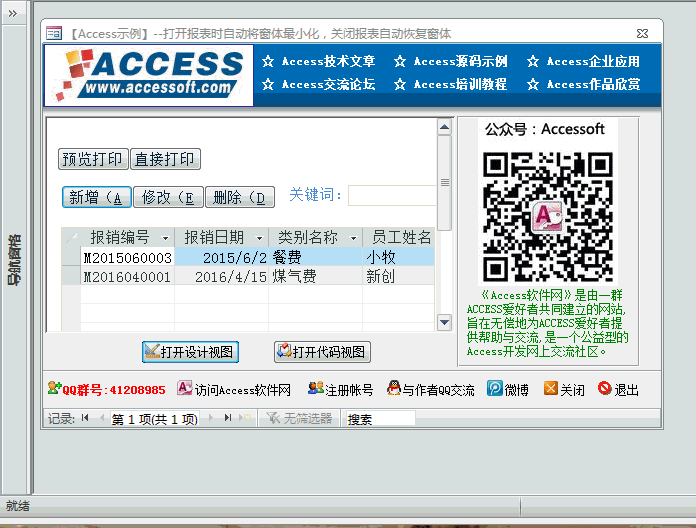Click the 新增 (A) button
Image resolution: width=696 pixels, height=528 pixels.
tap(97, 197)
